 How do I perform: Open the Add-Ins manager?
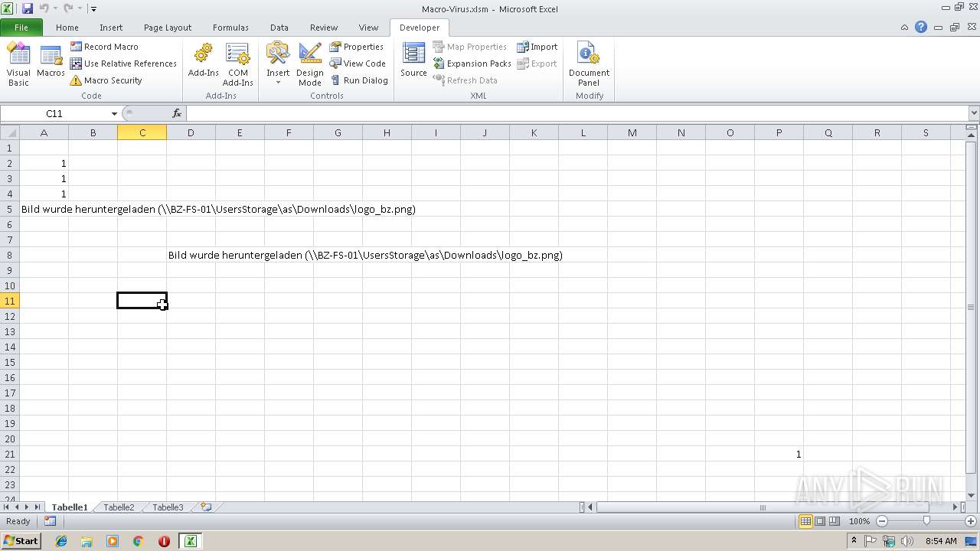[204, 61]
